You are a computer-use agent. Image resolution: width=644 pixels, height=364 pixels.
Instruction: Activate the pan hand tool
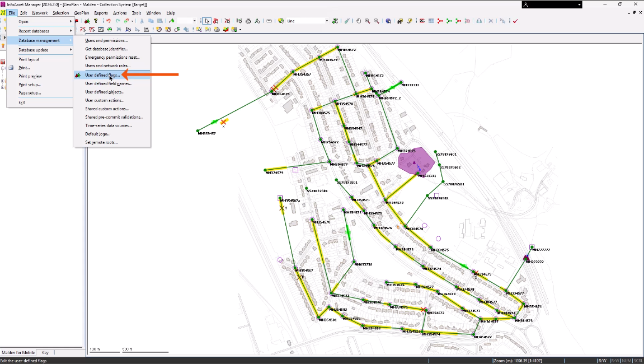point(359,21)
